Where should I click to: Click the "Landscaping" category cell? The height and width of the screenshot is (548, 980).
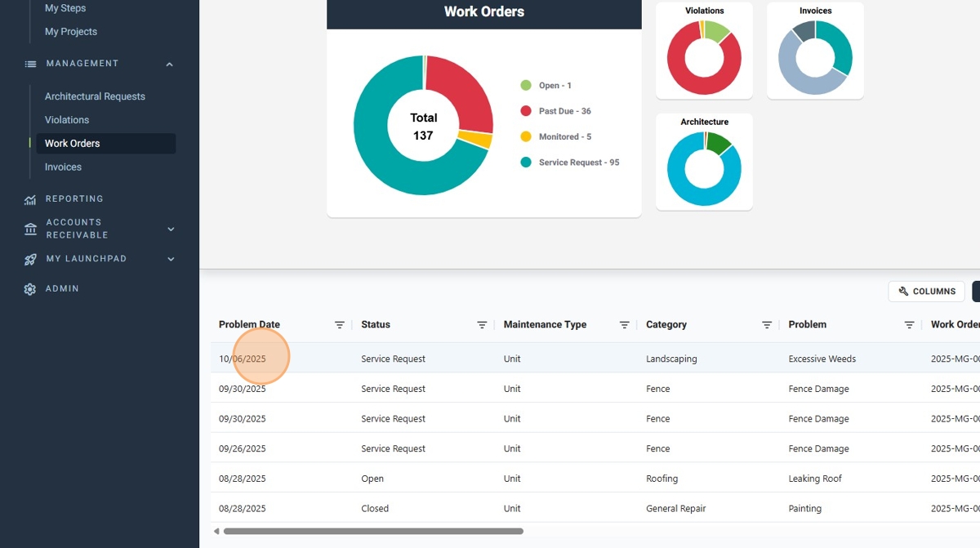click(673, 359)
